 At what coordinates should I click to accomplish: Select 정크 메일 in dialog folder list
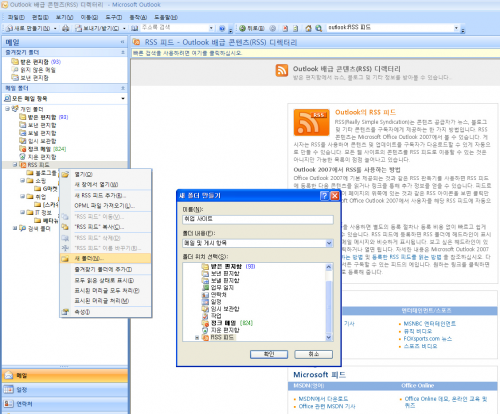pos(223,323)
